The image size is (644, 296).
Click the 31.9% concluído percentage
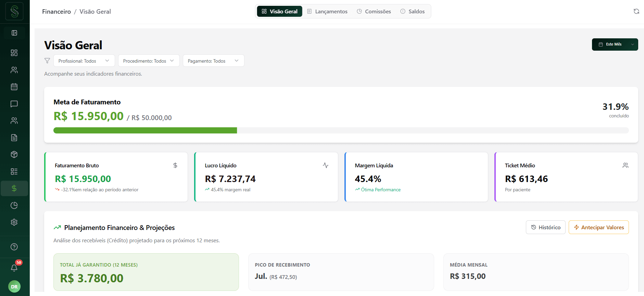click(616, 107)
